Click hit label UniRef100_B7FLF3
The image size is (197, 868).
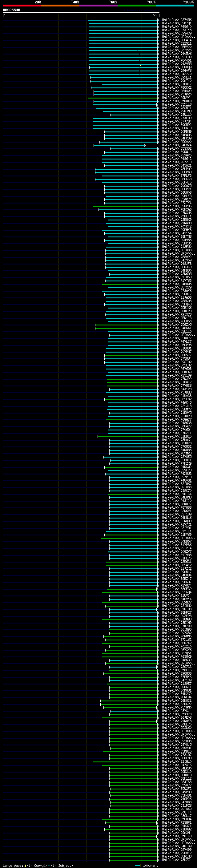[x=177, y=176]
